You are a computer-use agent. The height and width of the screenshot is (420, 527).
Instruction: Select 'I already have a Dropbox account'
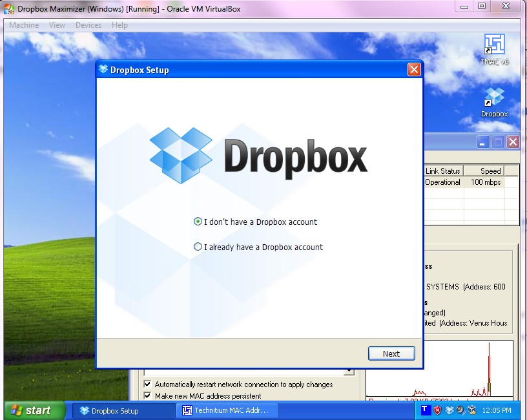coord(198,247)
